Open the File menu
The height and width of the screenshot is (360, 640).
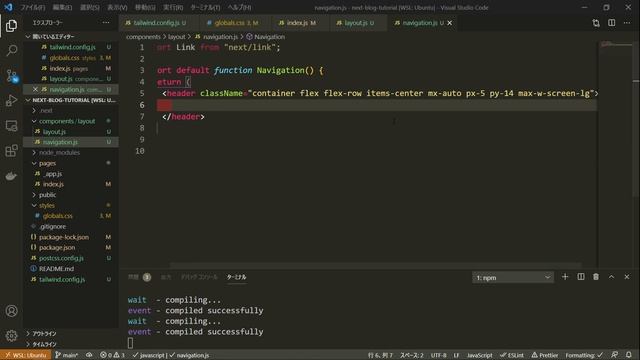[33, 7]
